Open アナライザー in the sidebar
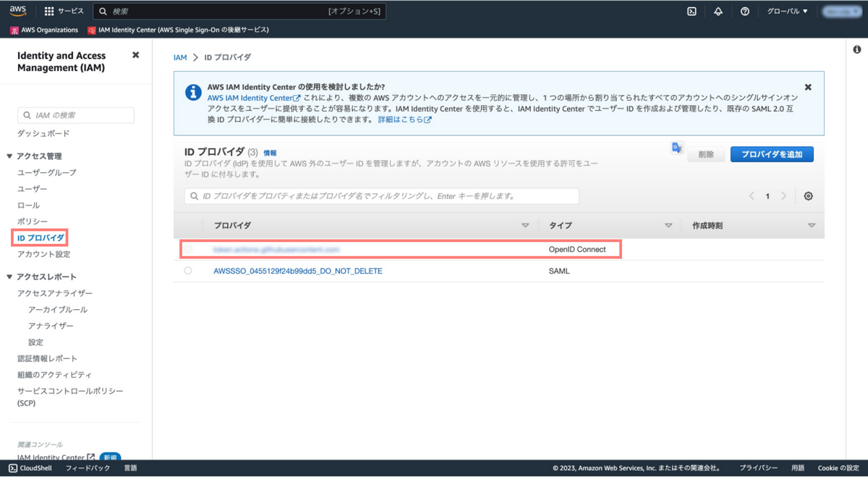Image resolution: width=868 pixels, height=477 pixels. tap(51, 326)
